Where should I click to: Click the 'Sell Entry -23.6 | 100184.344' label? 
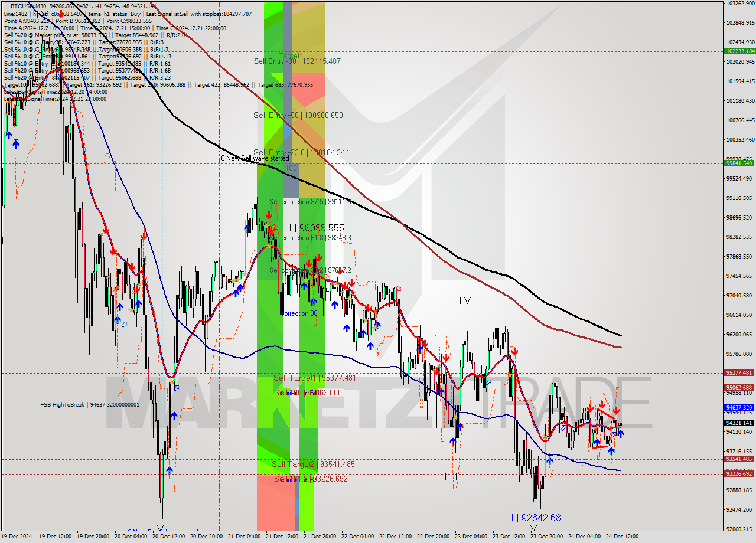pyautogui.click(x=301, y=152)
